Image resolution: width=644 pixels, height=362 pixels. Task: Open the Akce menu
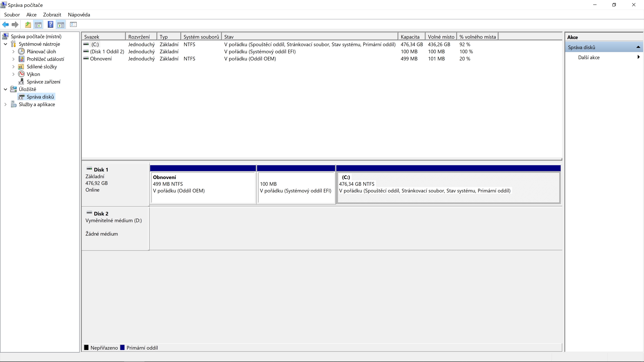point(31,15)
